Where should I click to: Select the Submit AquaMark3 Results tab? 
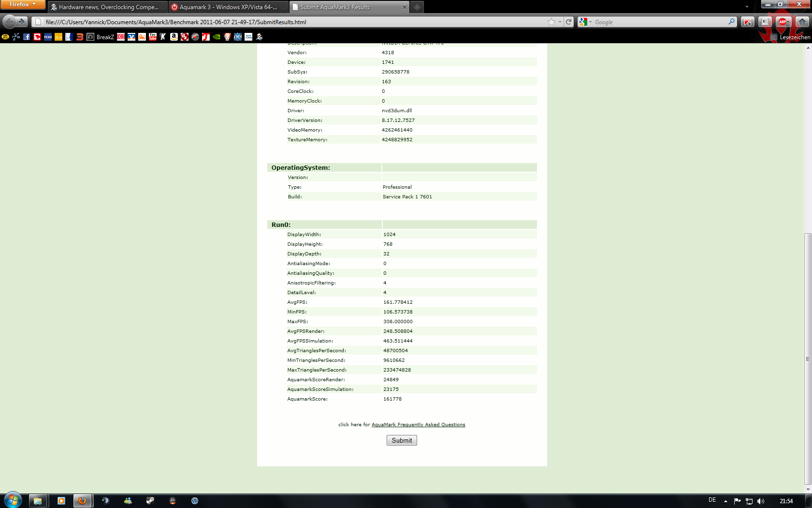tap(349, 7)
